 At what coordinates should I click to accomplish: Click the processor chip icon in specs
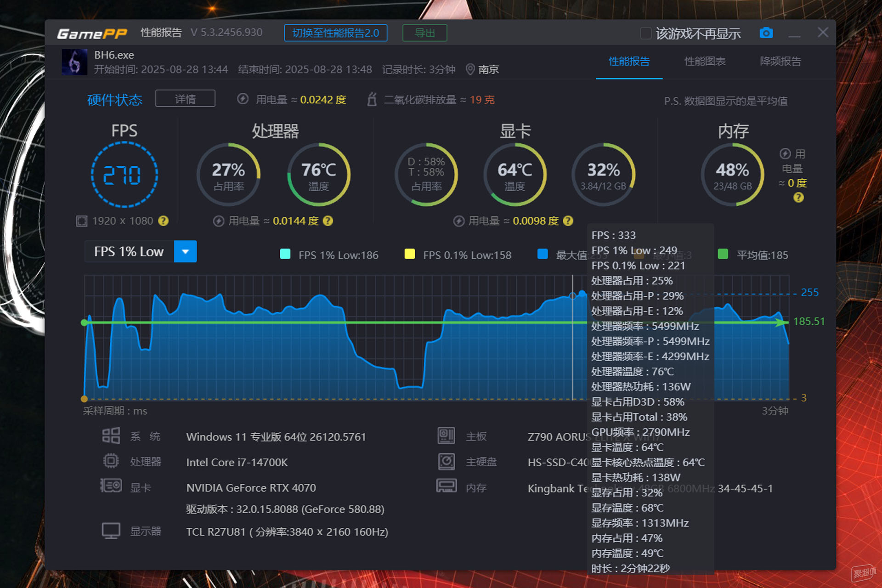(x=111, y=461)
